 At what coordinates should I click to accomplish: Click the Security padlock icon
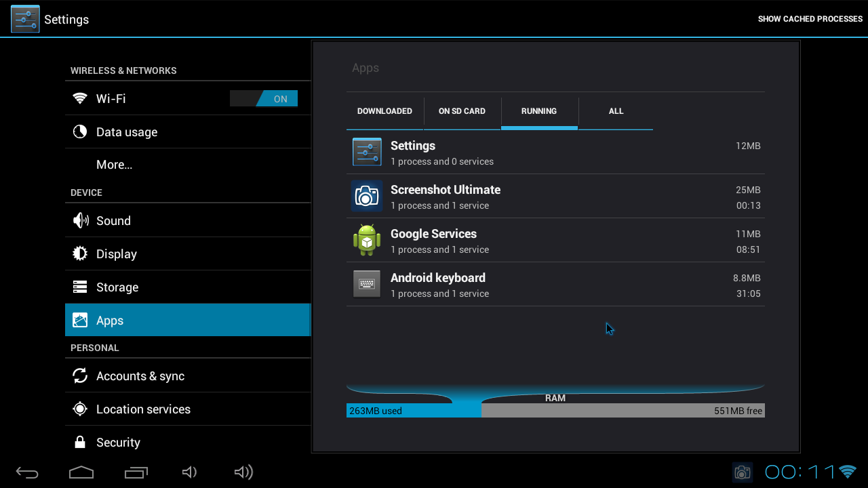80,442
